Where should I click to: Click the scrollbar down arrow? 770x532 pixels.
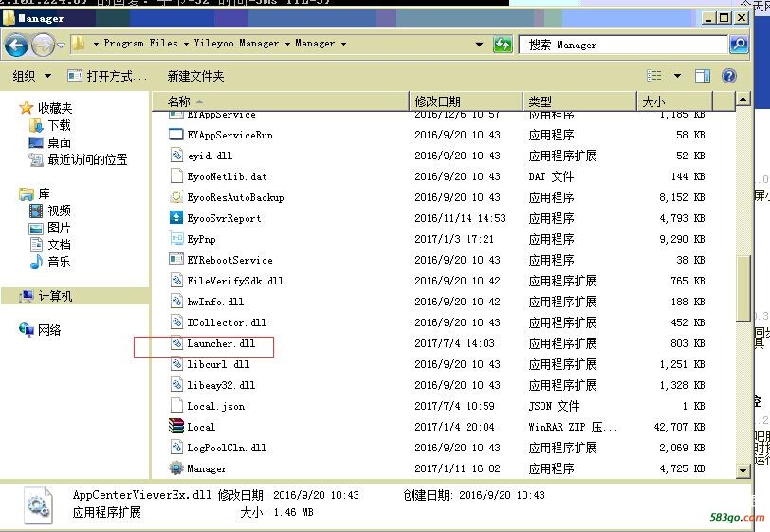point(743,471)
